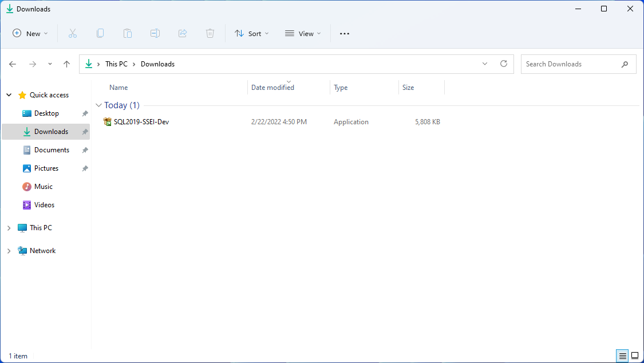The height and width of the screenshot is (363, 644).
Task: Open the See more menu
Action: click(344, 33)
